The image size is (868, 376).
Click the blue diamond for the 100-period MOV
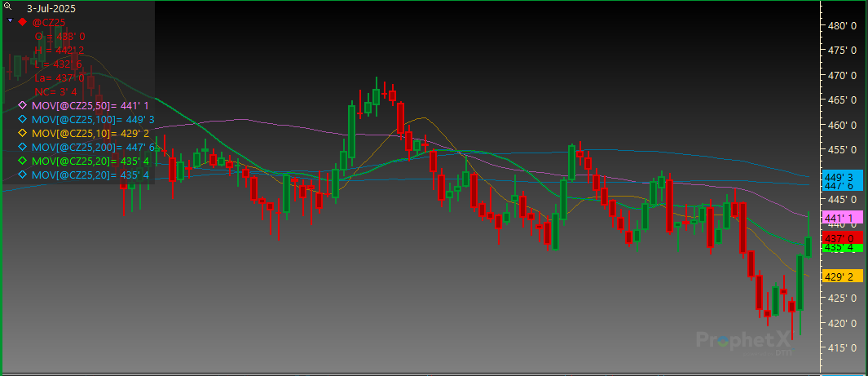pos(23,119)
